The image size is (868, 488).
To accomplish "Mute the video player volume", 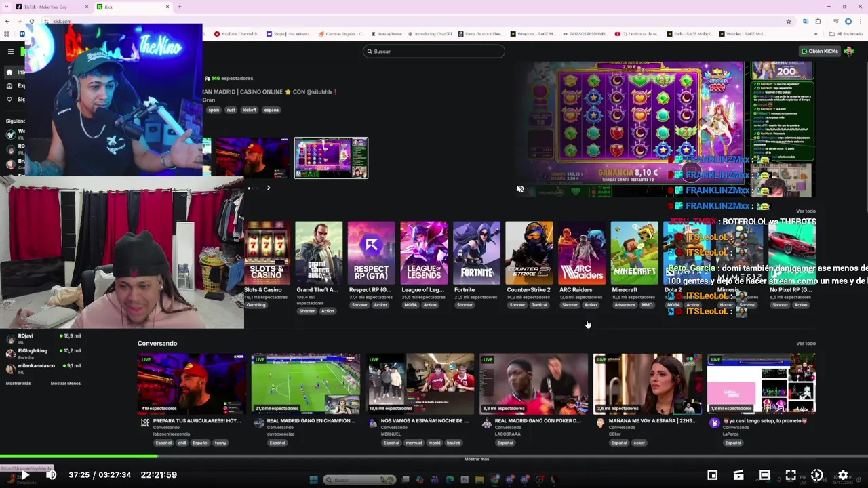I will pyautogui.click(x=51, y=475).
